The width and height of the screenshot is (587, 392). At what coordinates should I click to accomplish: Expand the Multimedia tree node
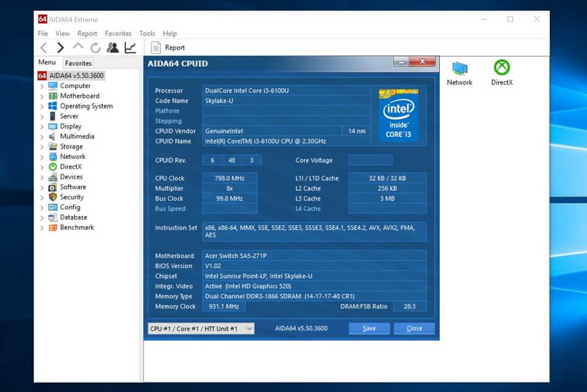coord(42,136)
